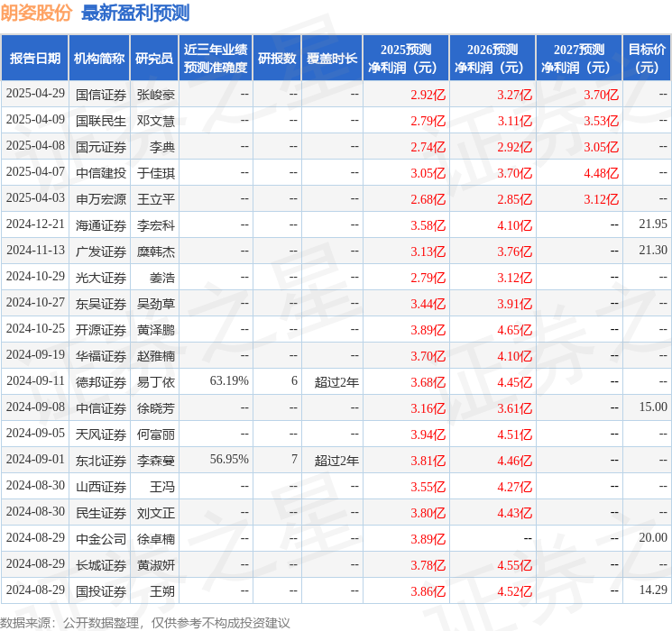Click the 东北证券 institution cell
Screen dimensions: 672x631
coord(101,461)
